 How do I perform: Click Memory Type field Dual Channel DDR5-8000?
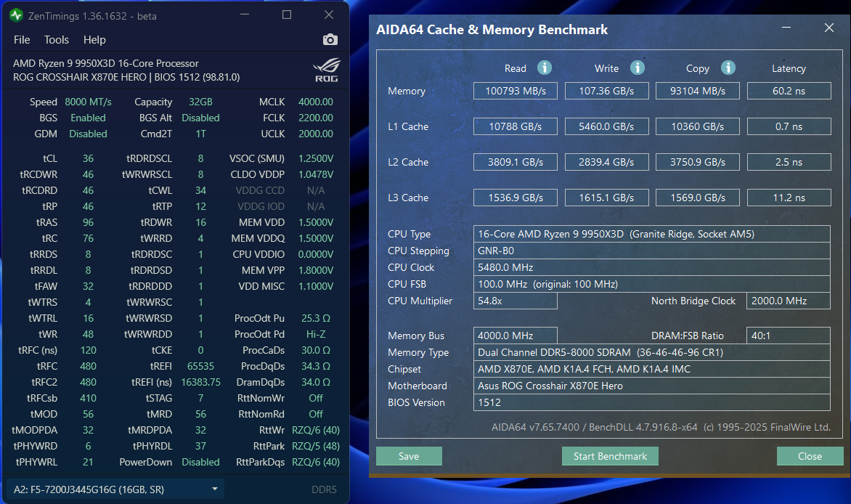652,352
